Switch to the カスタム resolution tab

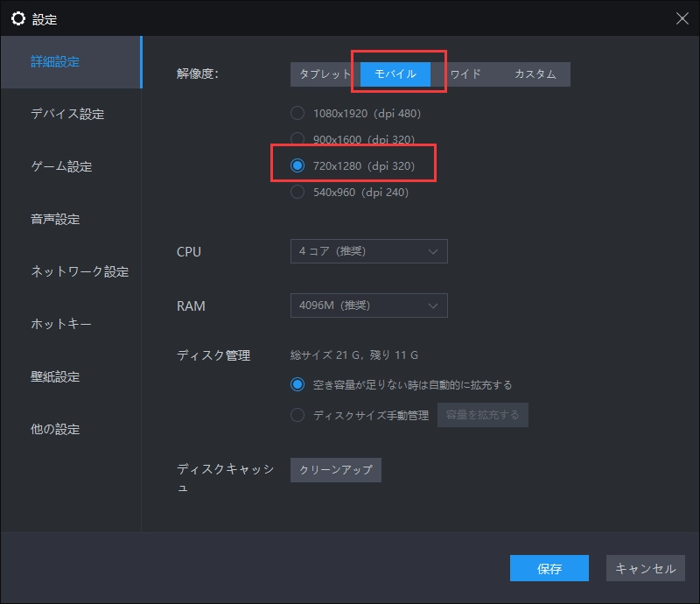click(x=536, y=74)
